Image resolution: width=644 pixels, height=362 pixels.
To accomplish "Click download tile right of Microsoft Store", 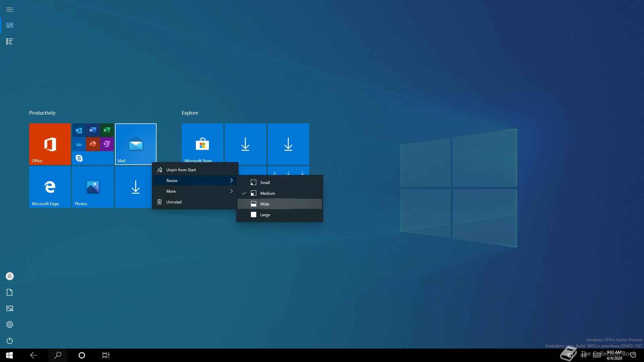I will click(246, 144).
